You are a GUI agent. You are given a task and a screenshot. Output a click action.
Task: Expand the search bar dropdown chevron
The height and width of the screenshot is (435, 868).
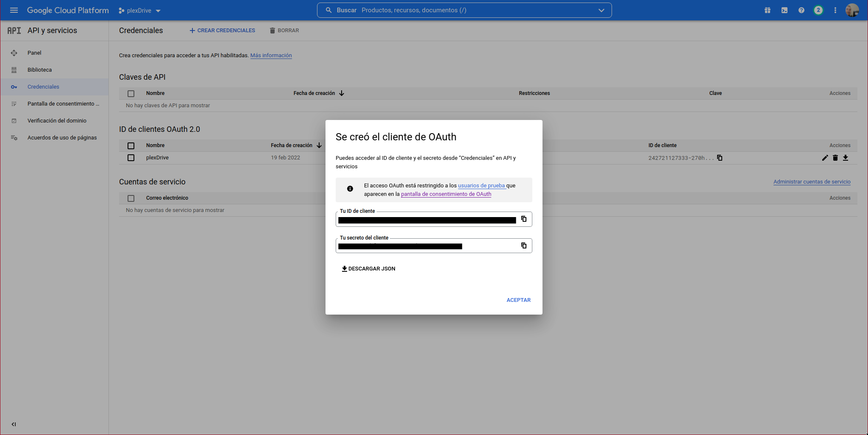click(x=601, y=10)
